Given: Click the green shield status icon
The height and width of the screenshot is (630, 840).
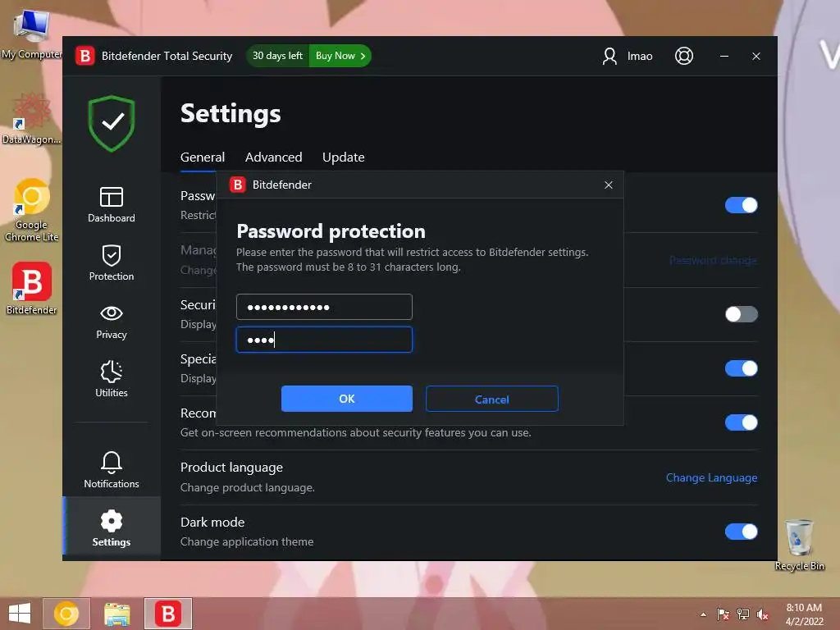Looking at the screenshot, I should 112,123.
